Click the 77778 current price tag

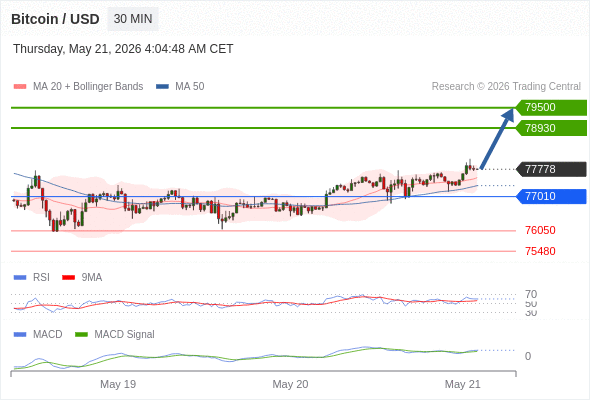pyautogui.click(x=551, y=169)
